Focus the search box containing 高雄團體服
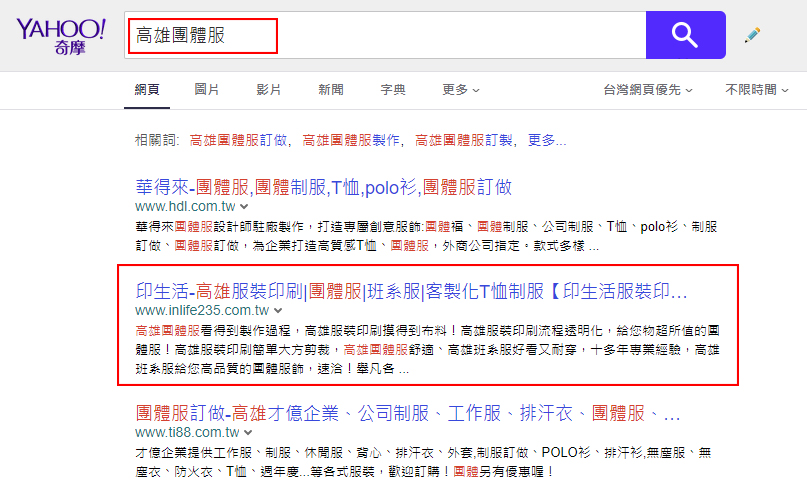This screenshot has width=807, height=502. point(385,35)
